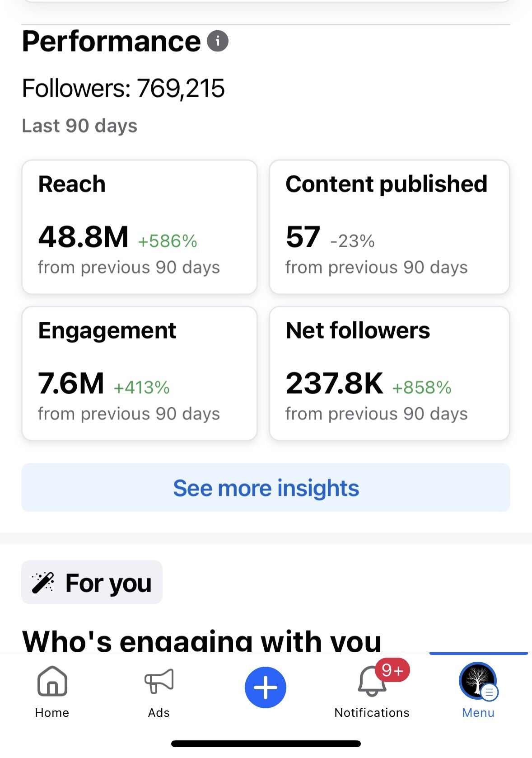Select the Engagement metric card

(140, 373)
